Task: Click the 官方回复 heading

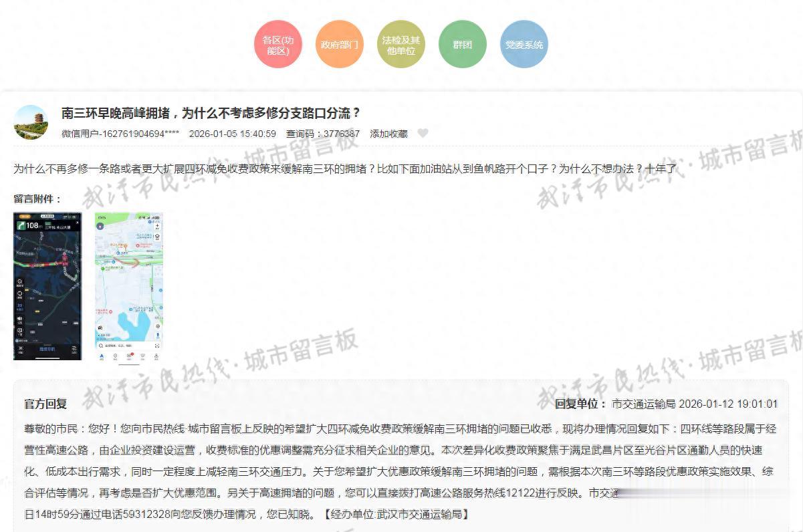Action: pos(45,404)
